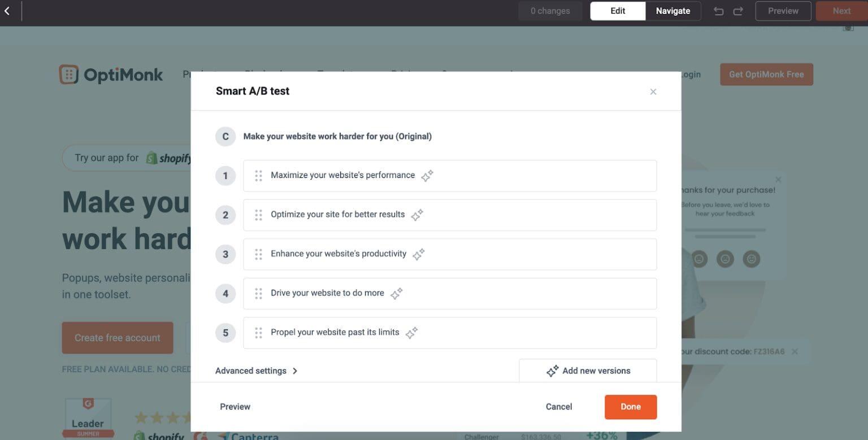Image resolution: width=868 pixels, height=440 pixels.
Task: Switch to Navigate mode
Action: click(672, 11)
